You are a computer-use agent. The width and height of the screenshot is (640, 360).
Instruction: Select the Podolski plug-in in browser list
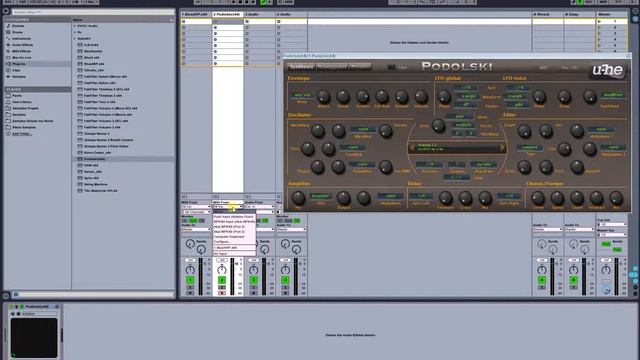[94, 159]
